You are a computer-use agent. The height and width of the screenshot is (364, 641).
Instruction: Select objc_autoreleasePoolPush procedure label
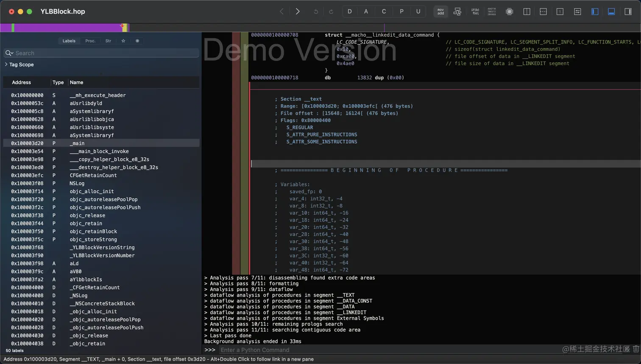coord(101,208)
